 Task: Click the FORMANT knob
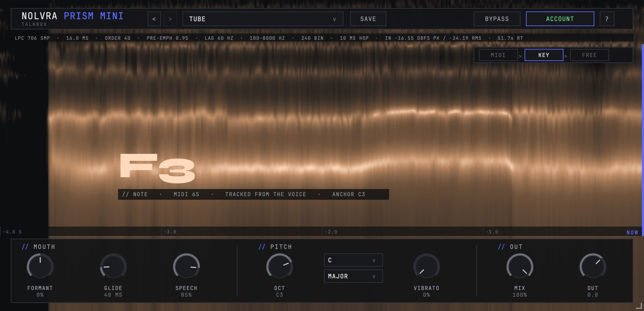tap(40, 266)
